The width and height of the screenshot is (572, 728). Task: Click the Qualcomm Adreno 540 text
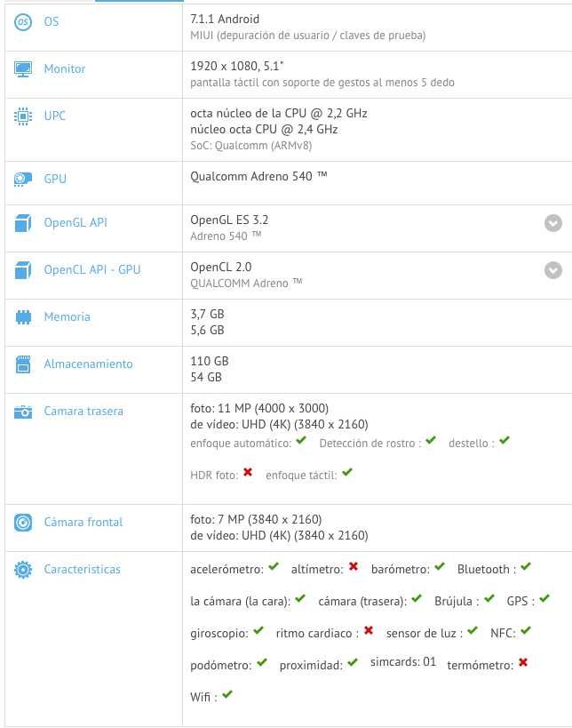tap(258, 177)
